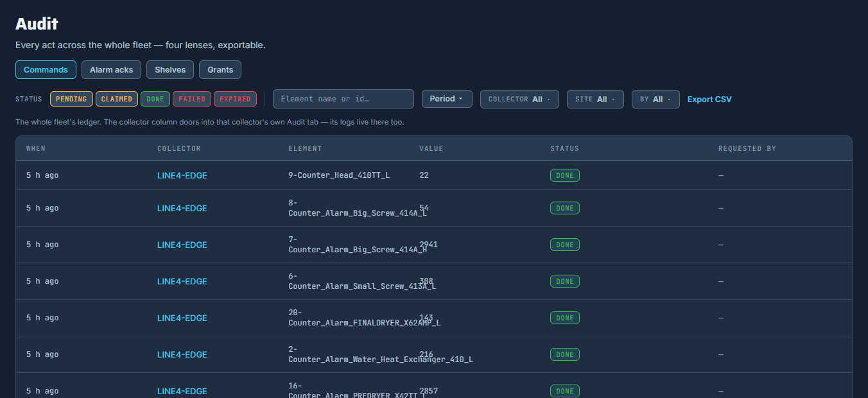Click the ELEMENT column header
868x398 pixels.
pos(305,148)
